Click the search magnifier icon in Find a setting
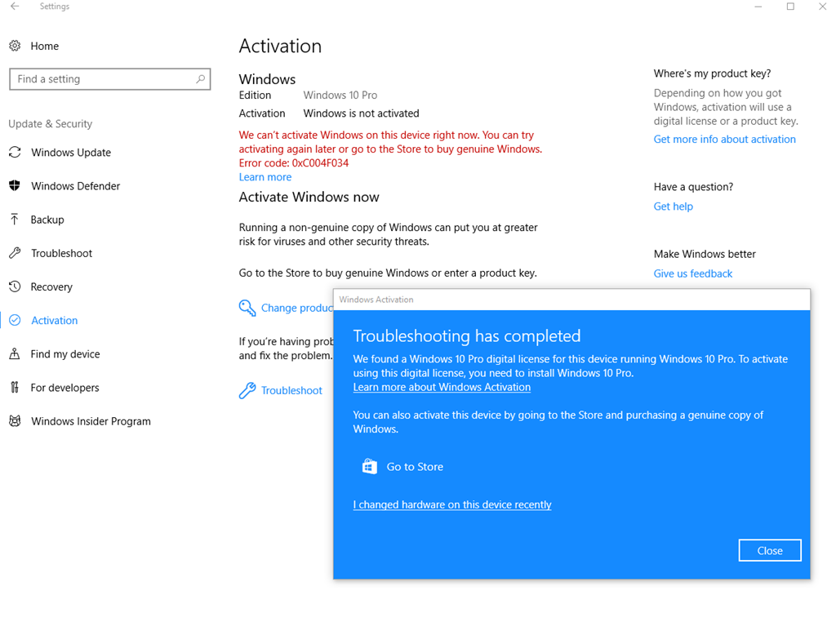This screenshot has width=836, height=644. point(201,79)
